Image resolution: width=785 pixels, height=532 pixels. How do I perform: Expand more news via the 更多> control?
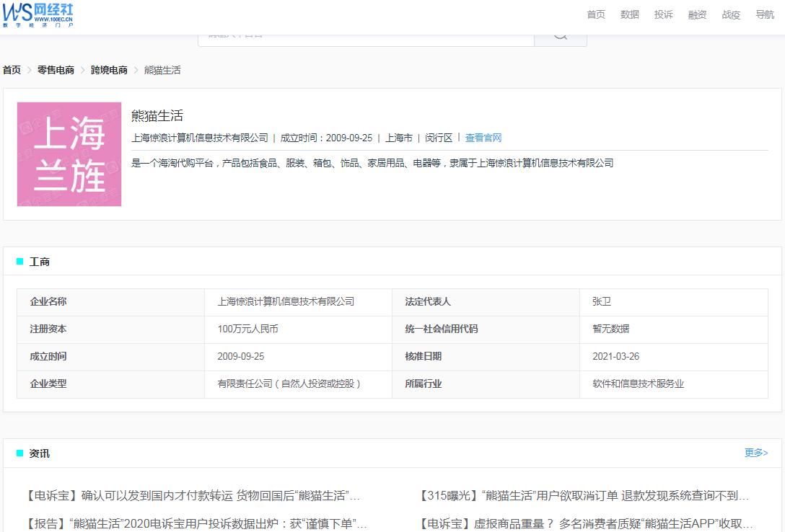pyautogui.click(x=755, y=453)
